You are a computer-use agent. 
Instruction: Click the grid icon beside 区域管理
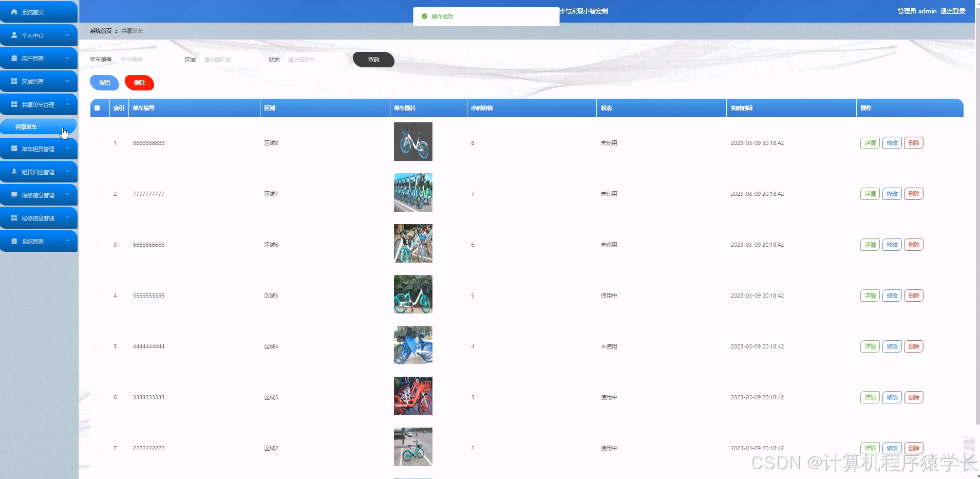point(14,81)
